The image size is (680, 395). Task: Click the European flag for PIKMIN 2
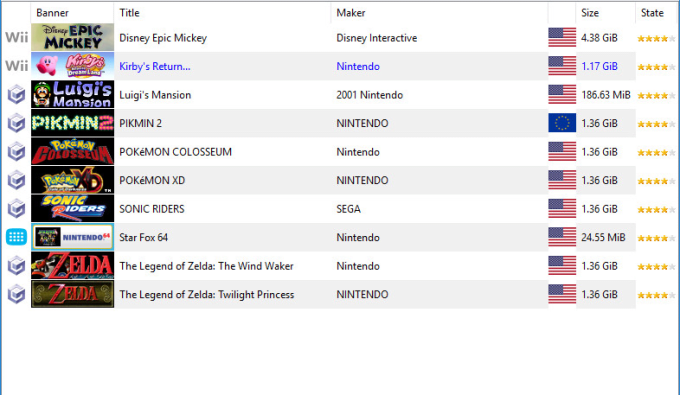point(562,123)
